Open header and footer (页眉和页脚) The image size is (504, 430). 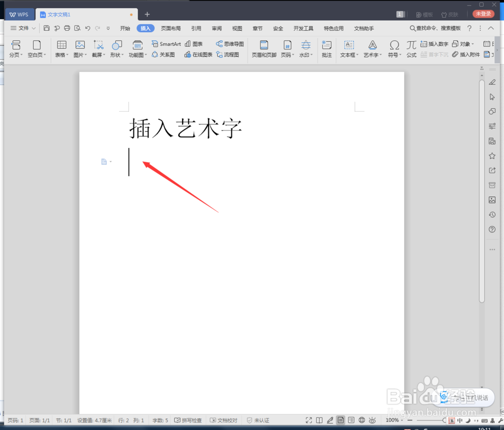click(264, 49)
